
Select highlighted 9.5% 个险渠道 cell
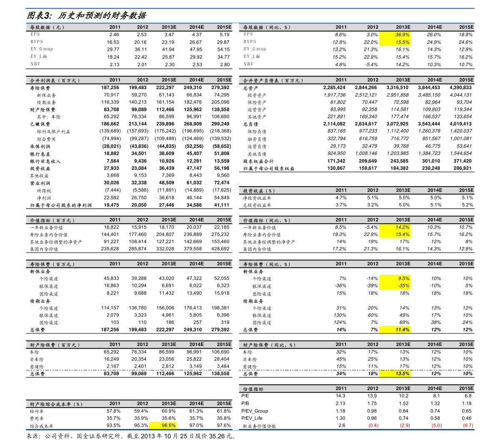[395, 279]
